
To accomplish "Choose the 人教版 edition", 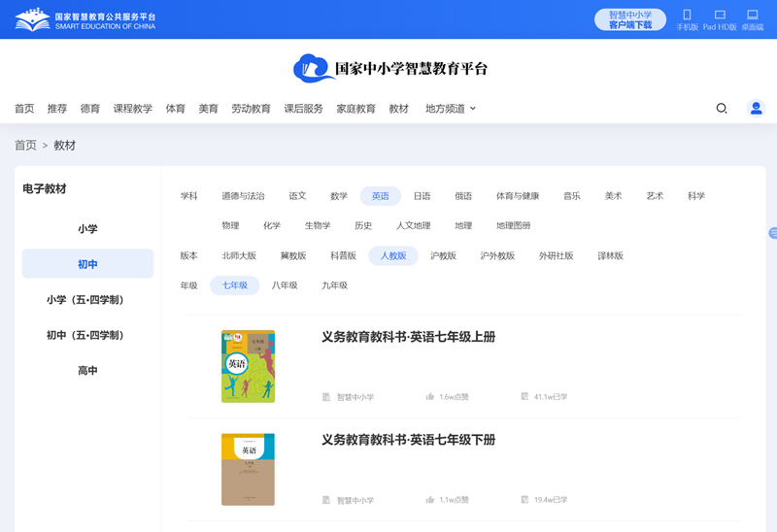I will click(393, 256).
